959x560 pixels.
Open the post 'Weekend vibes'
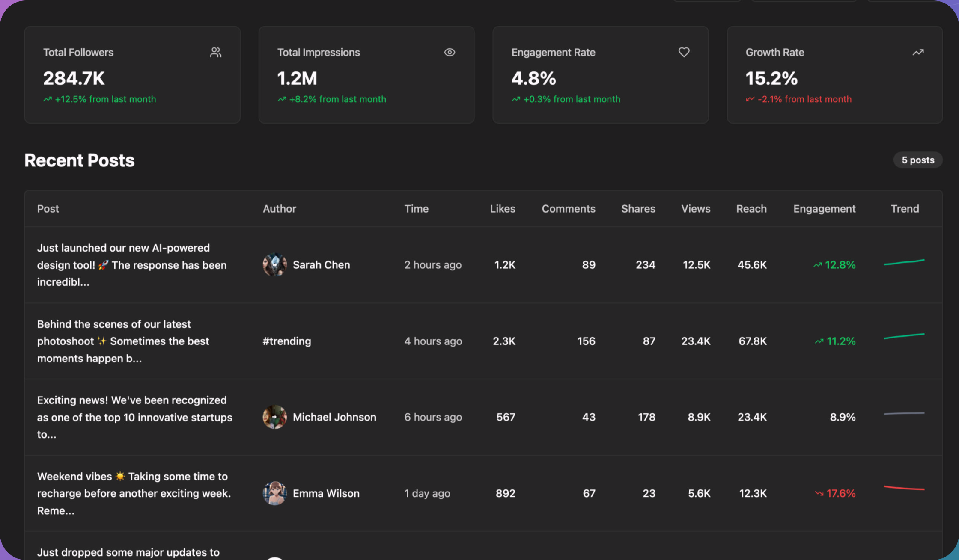pyautogui.click(x=134, y=493)
